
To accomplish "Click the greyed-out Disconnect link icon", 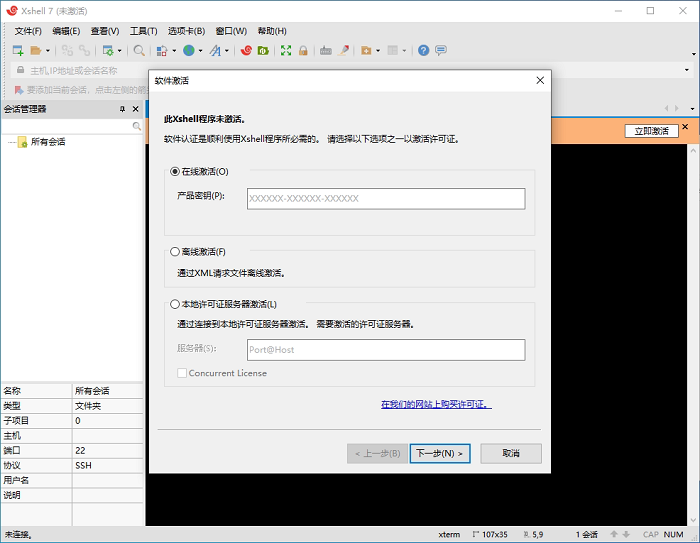I will (x=84, y=50).
